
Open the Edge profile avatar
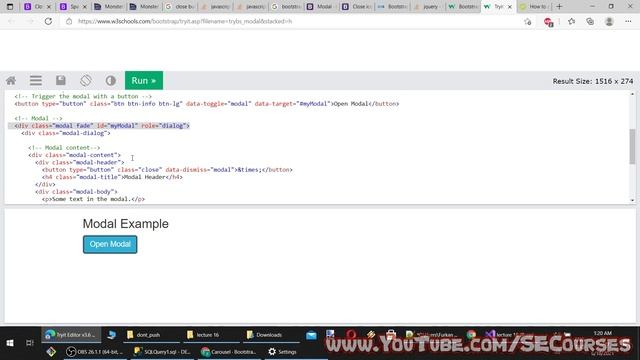pos(609,21)
